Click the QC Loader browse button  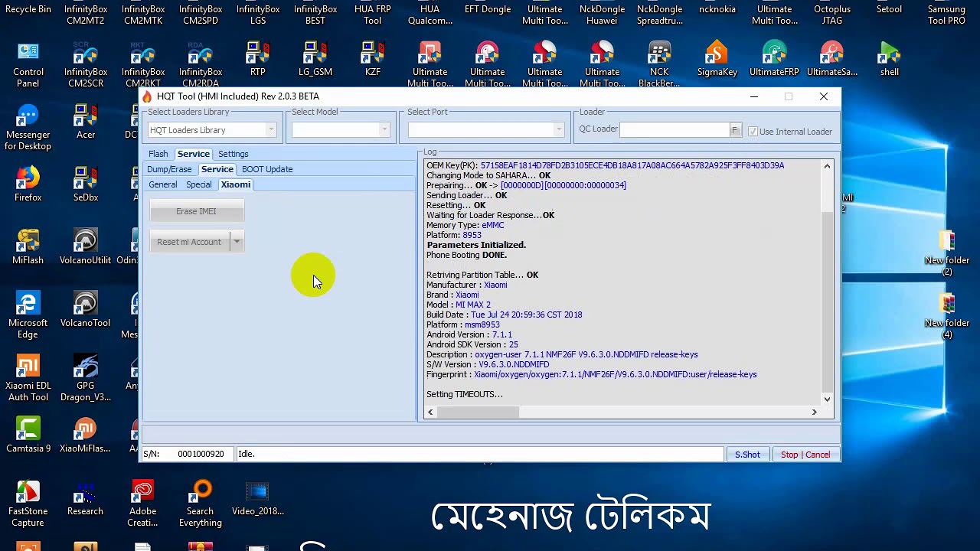point(735,130)
